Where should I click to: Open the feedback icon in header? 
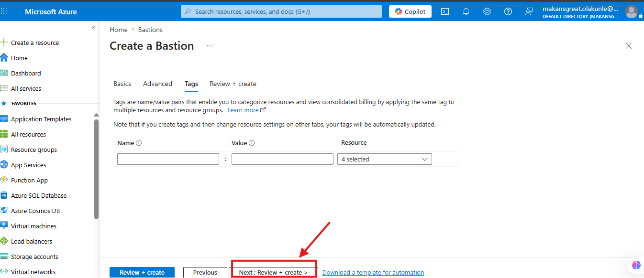[529, 11]
